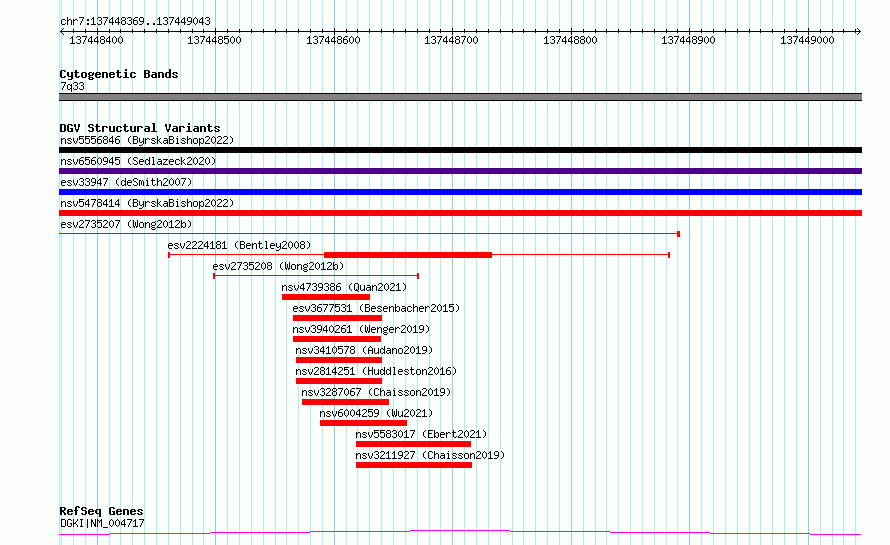The width and height of the screenshot is (890, 545).
Task: Select the red esv3677531 variant bar
Action: pyautogui.click(x=337, y=318)
